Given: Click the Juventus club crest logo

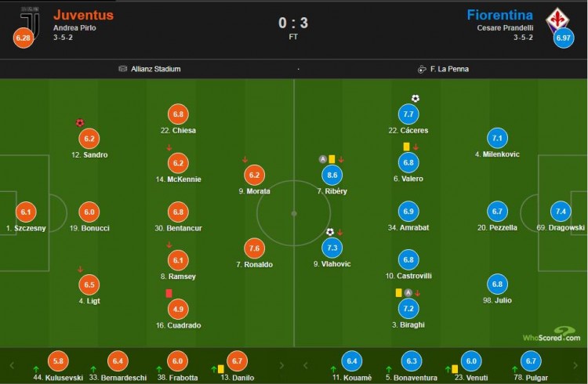Looking at the screenshot, I should click(x=30, y=20).
